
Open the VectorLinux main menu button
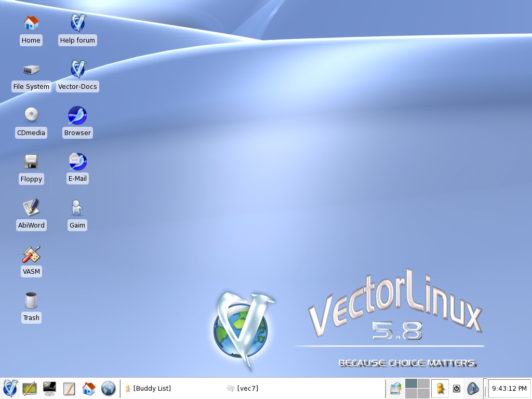click(x=10, y=389)
